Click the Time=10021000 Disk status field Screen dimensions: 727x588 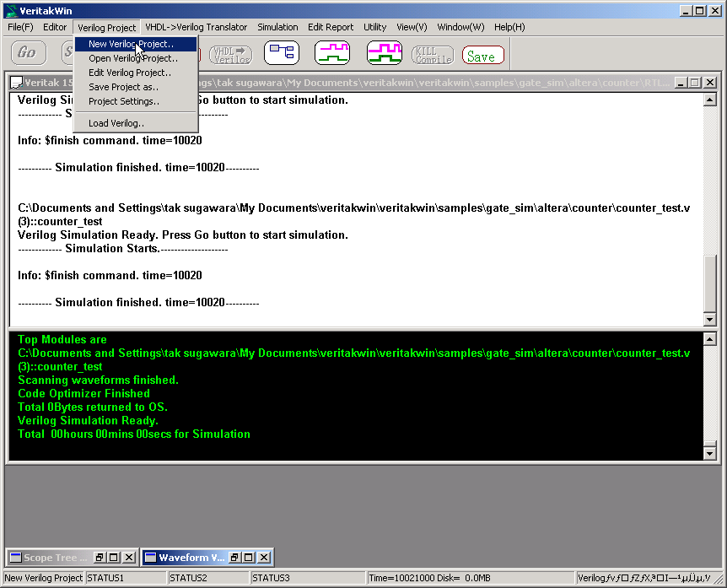click(x=470, y=578)
